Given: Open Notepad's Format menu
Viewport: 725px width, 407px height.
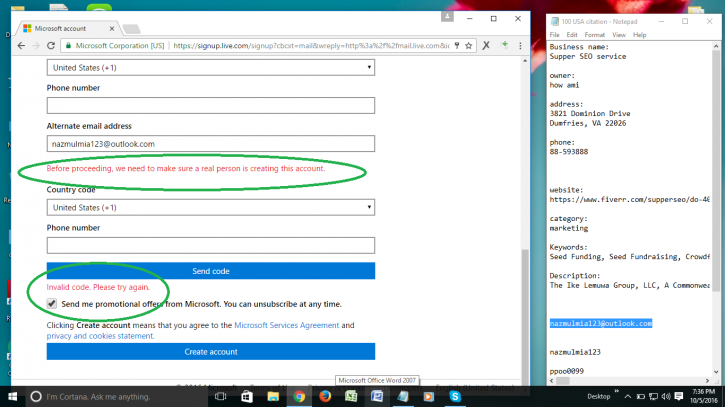Looking at the screenshot, I should pos(595,35).
